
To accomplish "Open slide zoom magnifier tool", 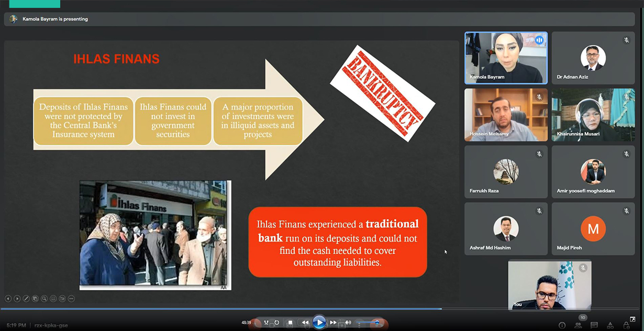I will 45,299.
